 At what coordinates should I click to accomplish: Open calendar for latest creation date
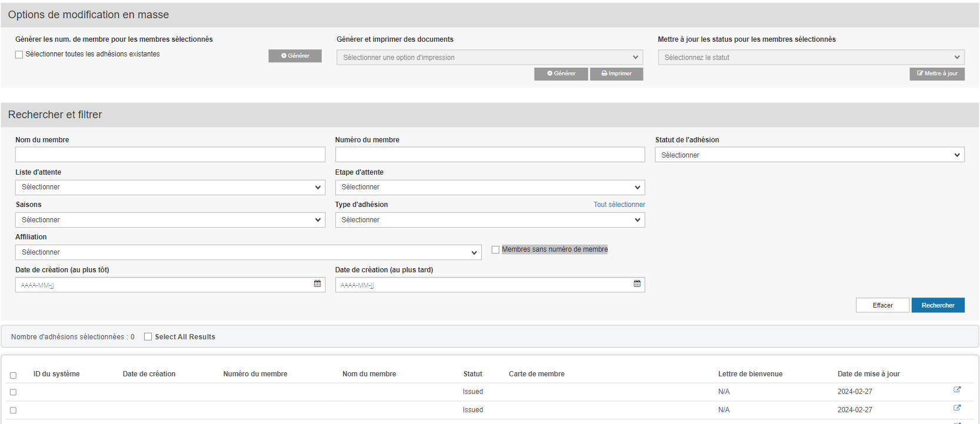(x=636, y=284)
